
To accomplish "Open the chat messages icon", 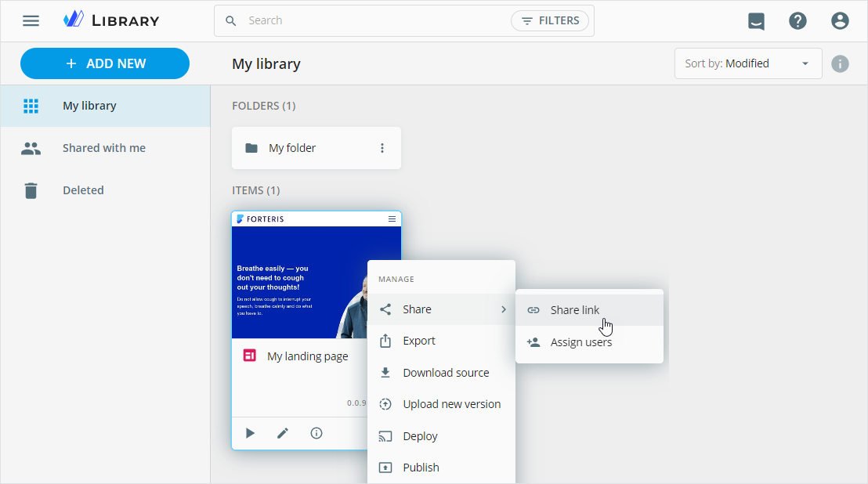I will (x=756, y=21).
